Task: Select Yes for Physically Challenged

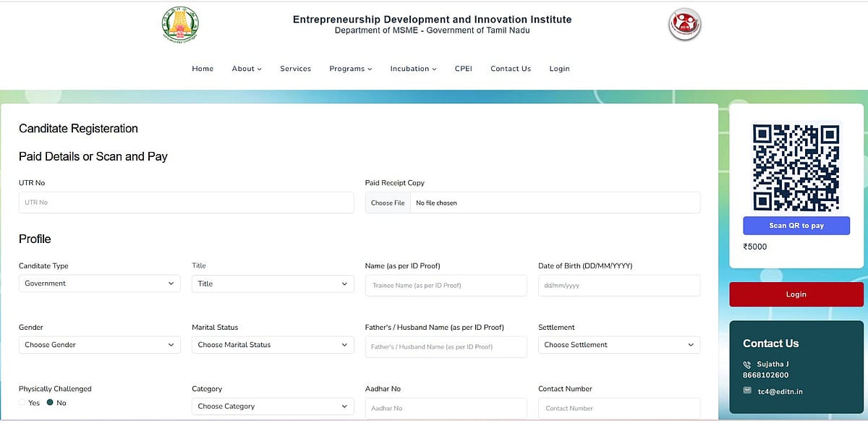Action: tap(23, 403)
